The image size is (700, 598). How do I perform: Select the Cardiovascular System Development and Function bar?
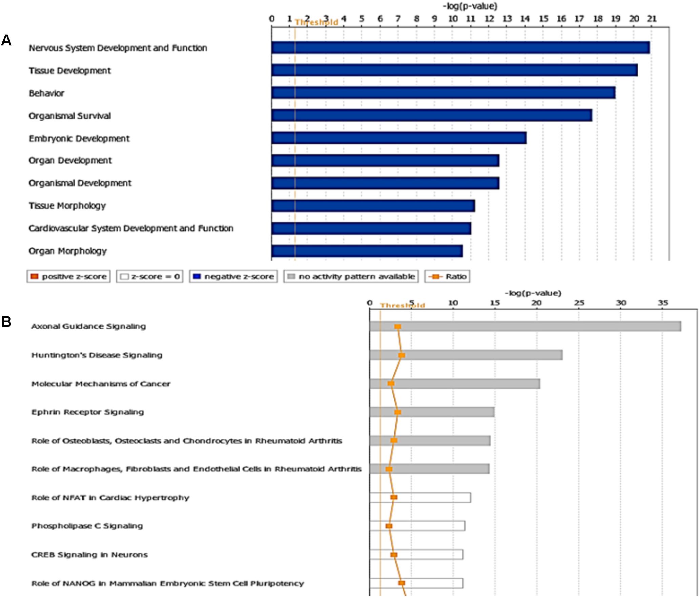[x=371, y=228]
